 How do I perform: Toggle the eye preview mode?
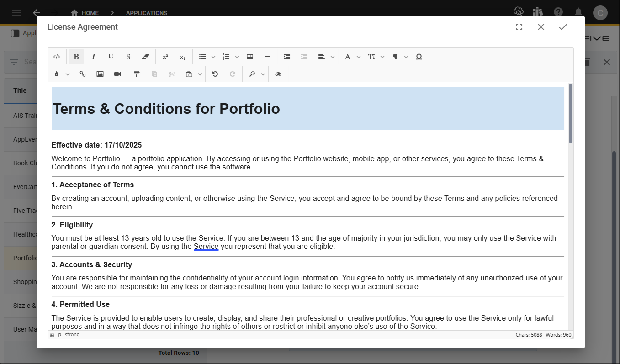278,74
